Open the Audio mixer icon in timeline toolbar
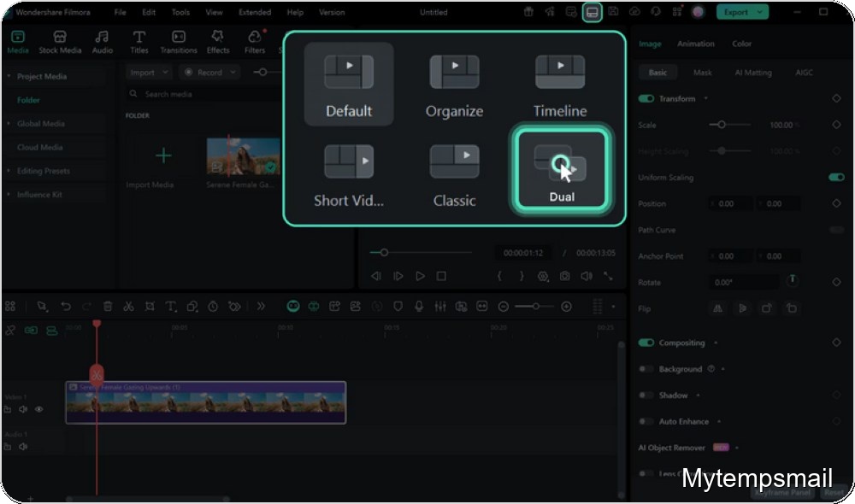Viewport: 855px width, 504px height. [441, 306]
